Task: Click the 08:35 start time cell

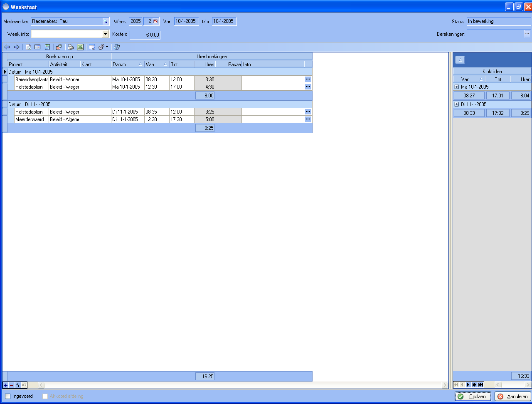Action: click(157, 112)
